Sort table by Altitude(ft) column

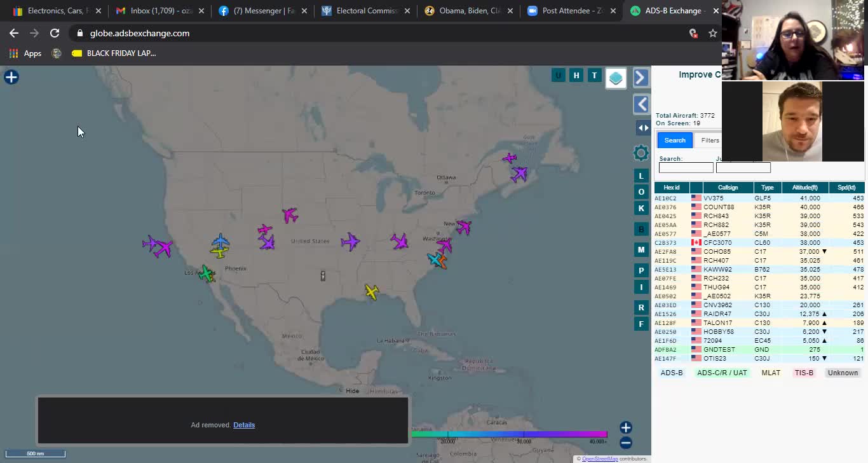click(x=804, y=188)
